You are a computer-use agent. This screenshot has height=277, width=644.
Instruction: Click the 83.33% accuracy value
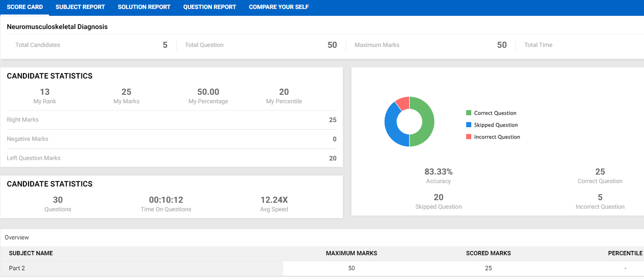pyautogui.click(x=438, y=172)
